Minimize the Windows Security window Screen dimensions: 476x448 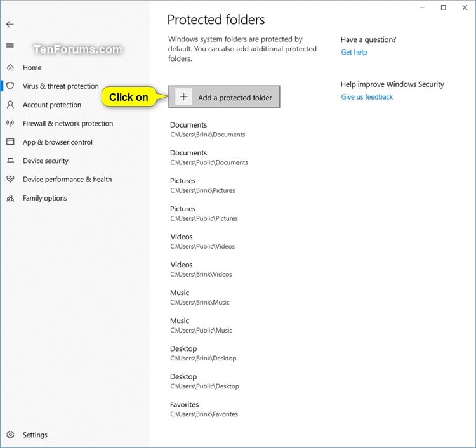(x=422, y=8)
